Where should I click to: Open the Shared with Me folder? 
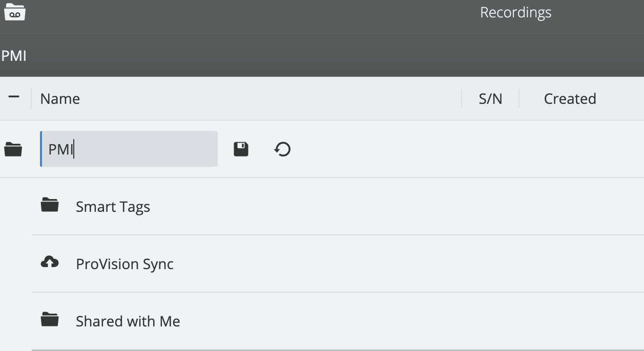(x=128, y=321)
